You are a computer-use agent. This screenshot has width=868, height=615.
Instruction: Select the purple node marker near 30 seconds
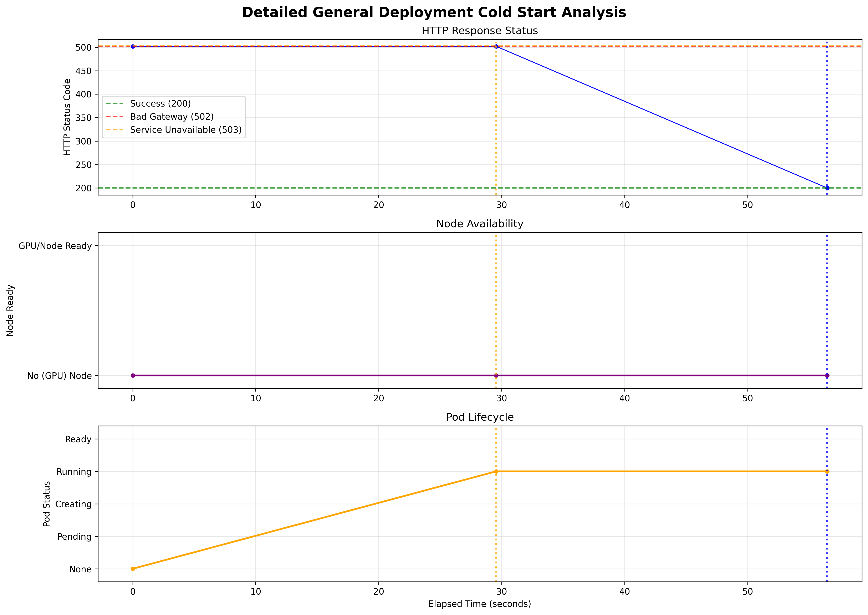coord(496,375)
